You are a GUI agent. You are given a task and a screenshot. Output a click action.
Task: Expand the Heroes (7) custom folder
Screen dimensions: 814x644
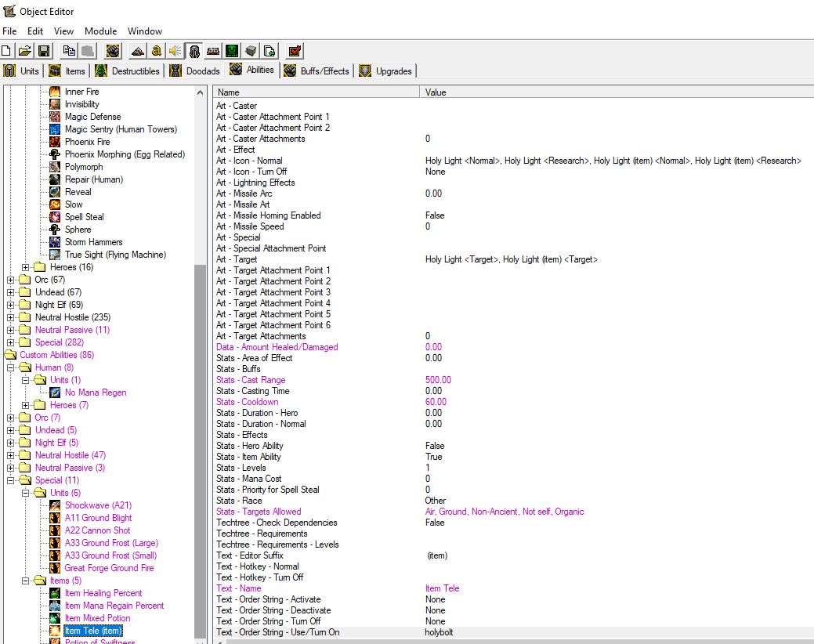click(x=25, y=405)
